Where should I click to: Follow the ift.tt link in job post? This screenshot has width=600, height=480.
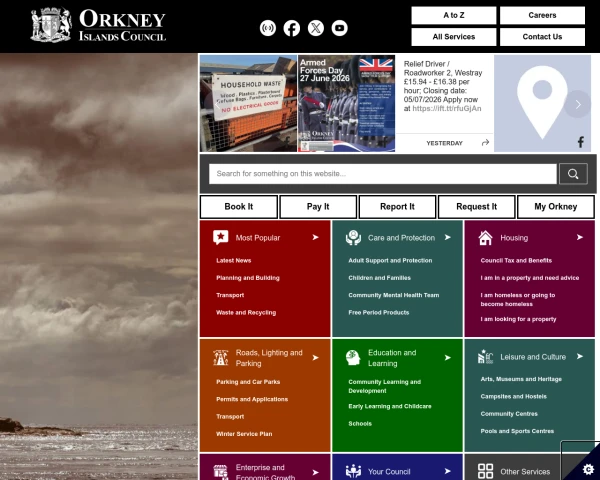(x=447, y=109)
